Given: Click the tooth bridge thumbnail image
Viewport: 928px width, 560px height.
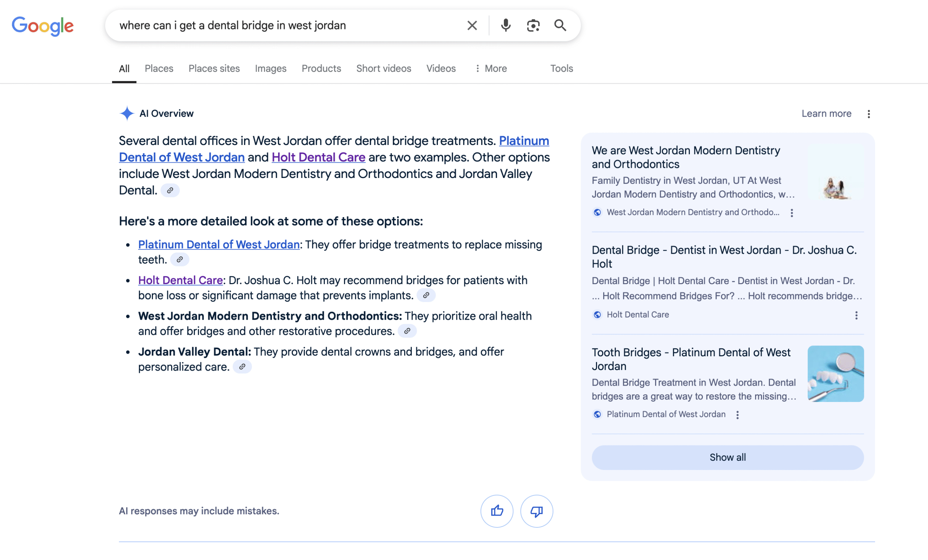Looking at the screenshot, I should coord(836,374).
